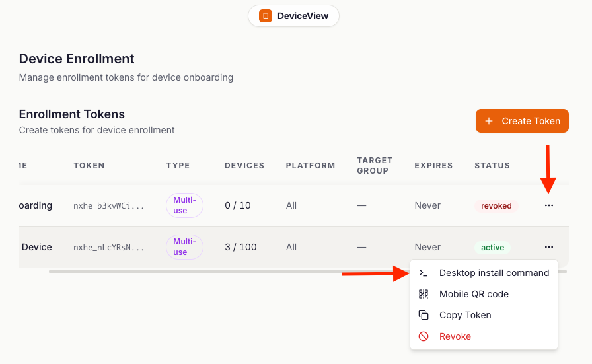Viewport: 592px width, 364px height.
Task: Click the revoked status badge
Action: (496, 206)
